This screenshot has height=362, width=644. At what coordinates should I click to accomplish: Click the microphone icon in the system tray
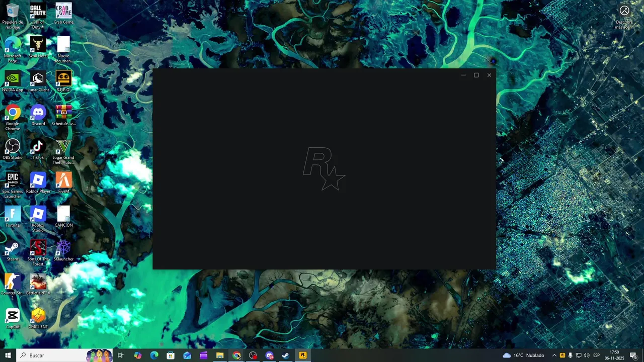coord(570,355)
